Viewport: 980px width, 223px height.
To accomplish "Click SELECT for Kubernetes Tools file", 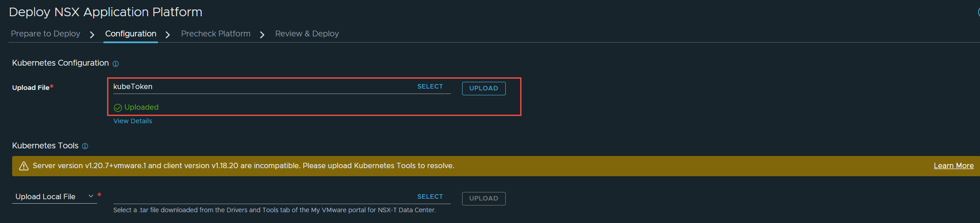I will pyautogui.click(x=430, y=196).
